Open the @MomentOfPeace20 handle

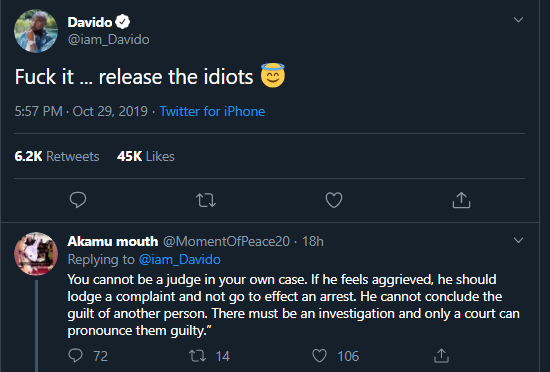pos(227,241)
